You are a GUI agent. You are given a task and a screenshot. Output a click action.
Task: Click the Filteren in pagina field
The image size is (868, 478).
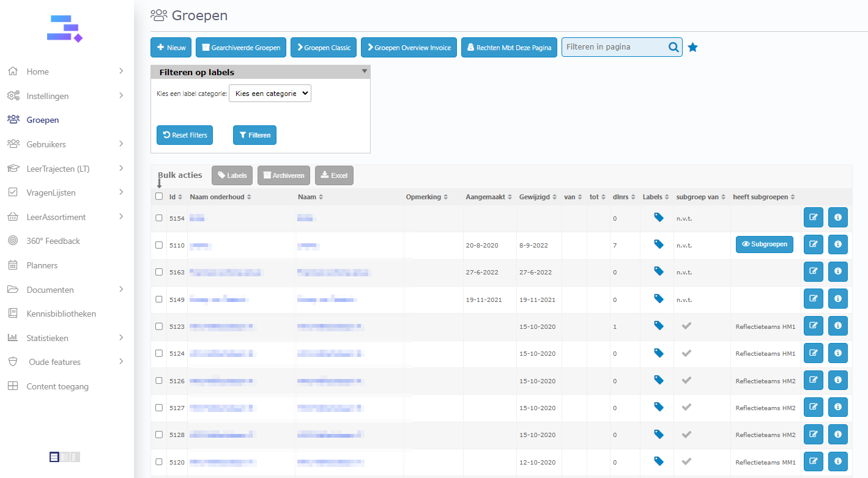(x=614, y=47)
